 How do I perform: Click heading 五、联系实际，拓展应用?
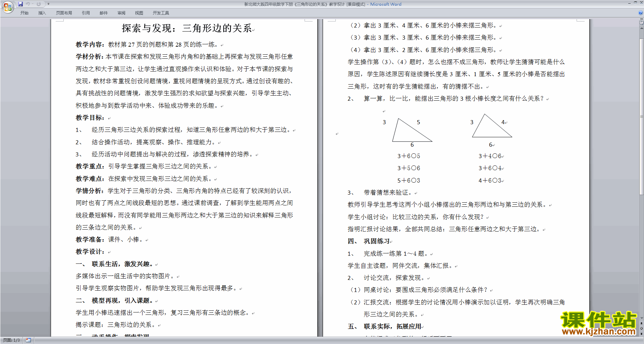(385, 327)
